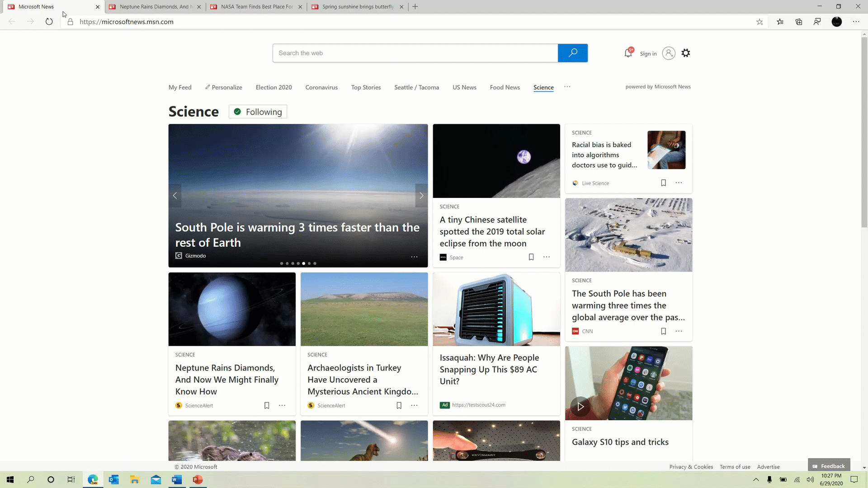Click the Sign in user account icon
The image size is (868, 488).
[x=668, y=54]
